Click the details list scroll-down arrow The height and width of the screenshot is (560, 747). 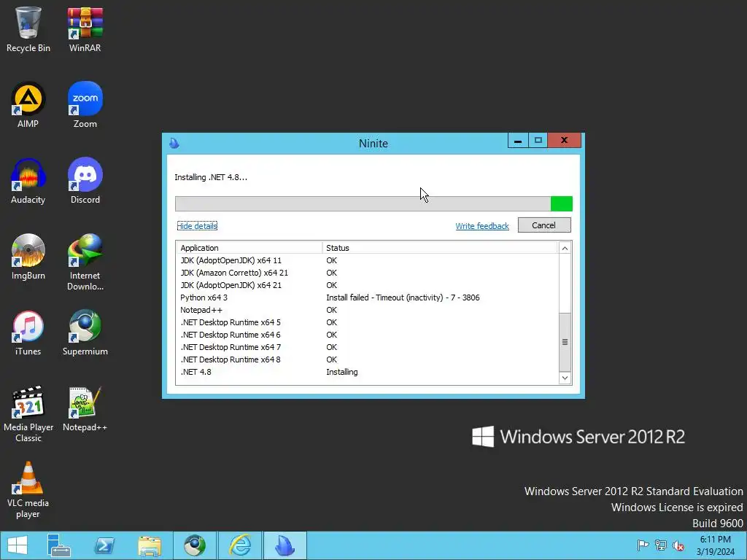[x=565, y=378]
